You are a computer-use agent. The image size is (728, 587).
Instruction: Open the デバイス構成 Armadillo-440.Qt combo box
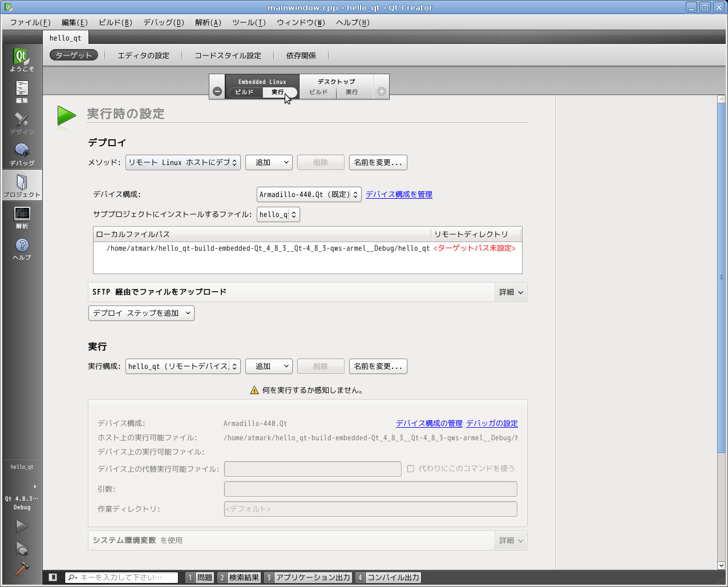pos(309,194)
